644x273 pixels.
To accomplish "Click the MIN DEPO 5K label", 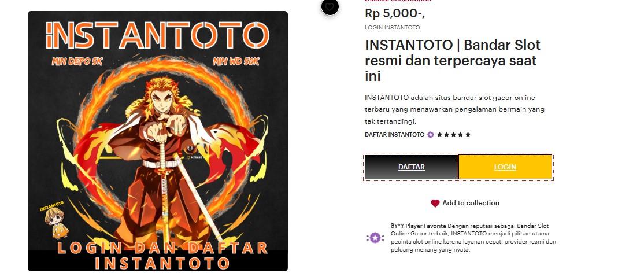I will (x=77, y=62).
